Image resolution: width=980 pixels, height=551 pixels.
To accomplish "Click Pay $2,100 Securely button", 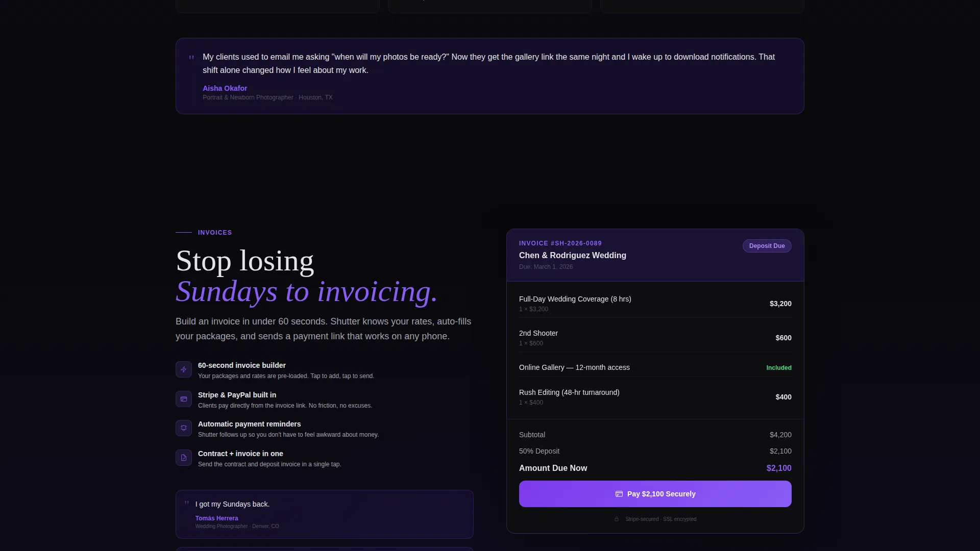I will pyautogui.click(x=655, y=494).
